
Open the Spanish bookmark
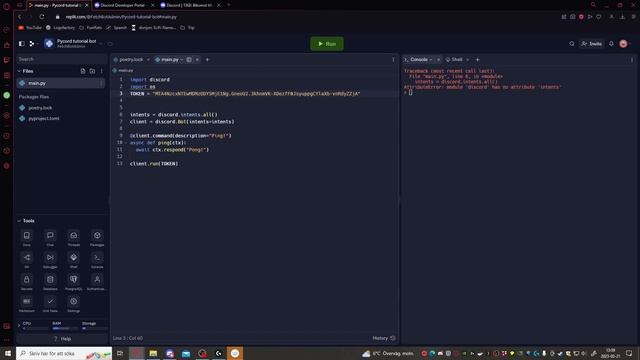pos(116,28)
